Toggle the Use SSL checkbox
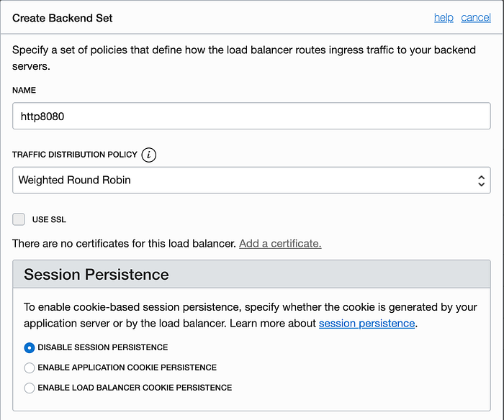504x420 pixels. 19,219
